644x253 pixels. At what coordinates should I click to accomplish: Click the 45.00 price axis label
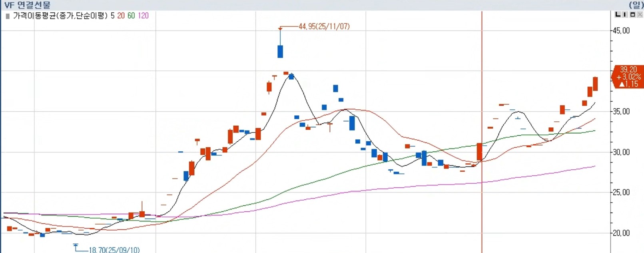coord(621,31)
